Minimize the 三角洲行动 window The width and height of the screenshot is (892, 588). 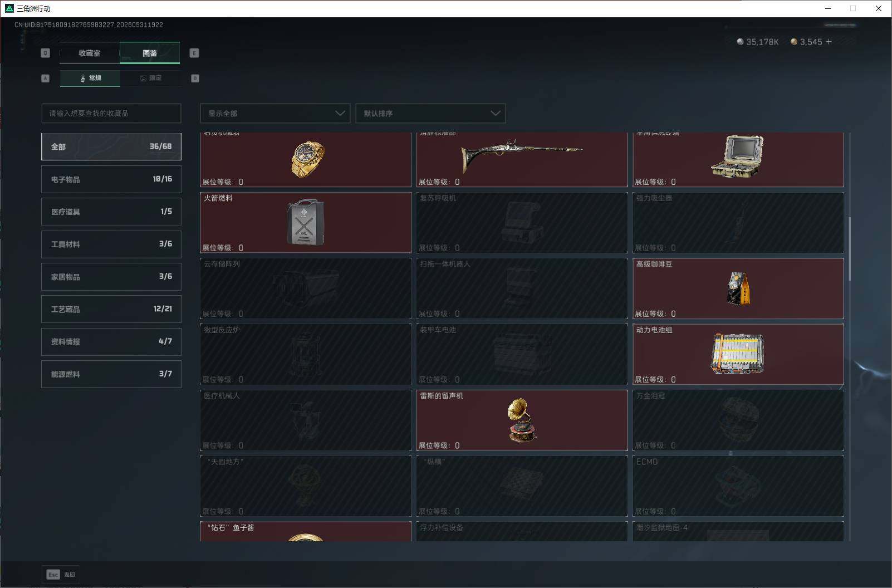[x=827, y=8]
